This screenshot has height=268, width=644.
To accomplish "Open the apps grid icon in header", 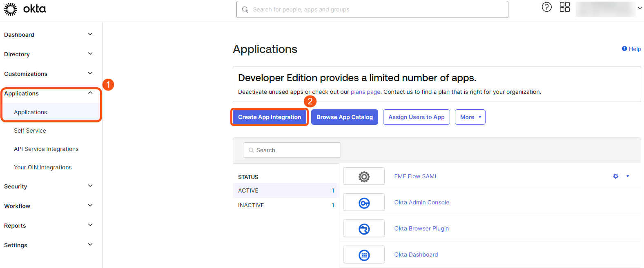I will (565, 7).
